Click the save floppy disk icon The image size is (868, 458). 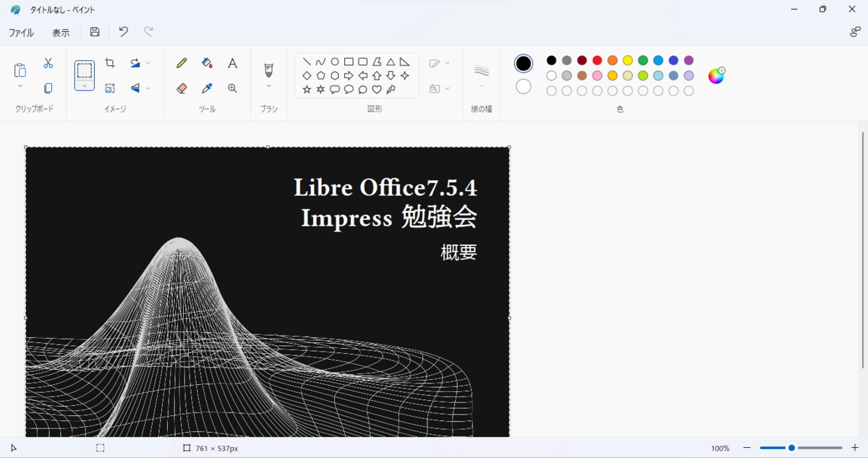[95, 32]
